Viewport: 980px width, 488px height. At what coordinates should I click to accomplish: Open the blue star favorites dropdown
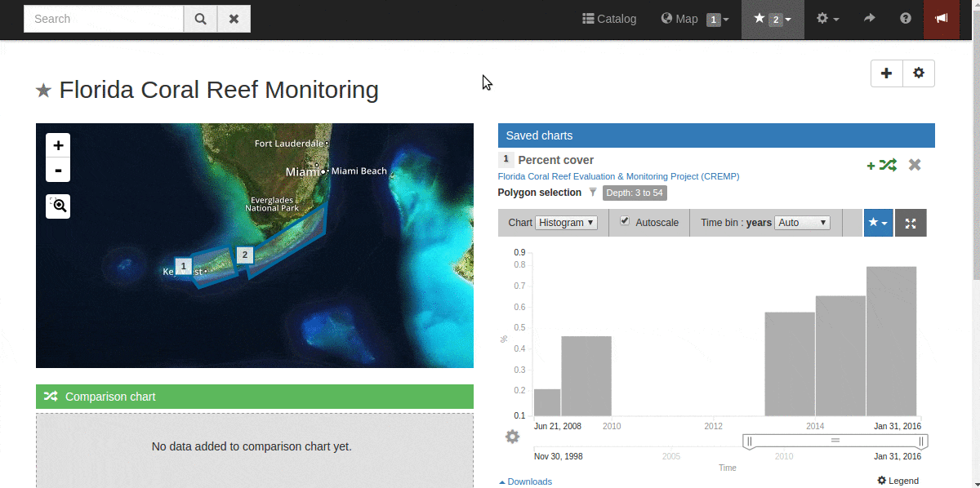click(x=878, y=223)
